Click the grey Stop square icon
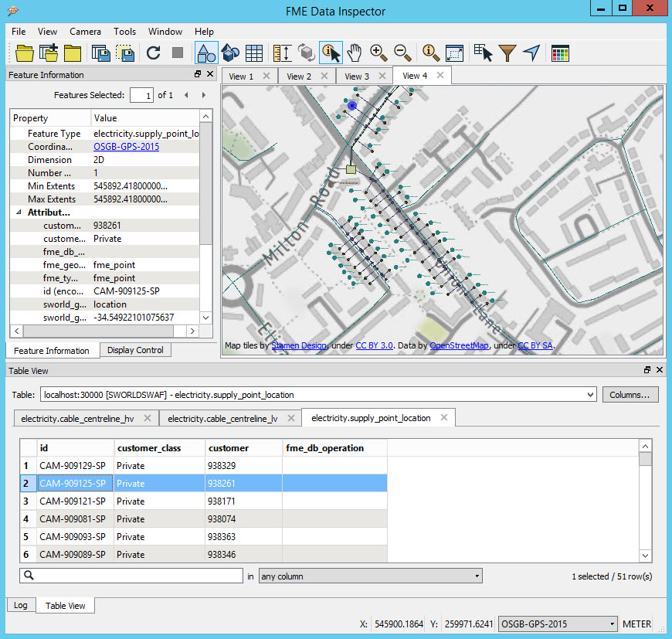672x639 pixels. point(178,53)
